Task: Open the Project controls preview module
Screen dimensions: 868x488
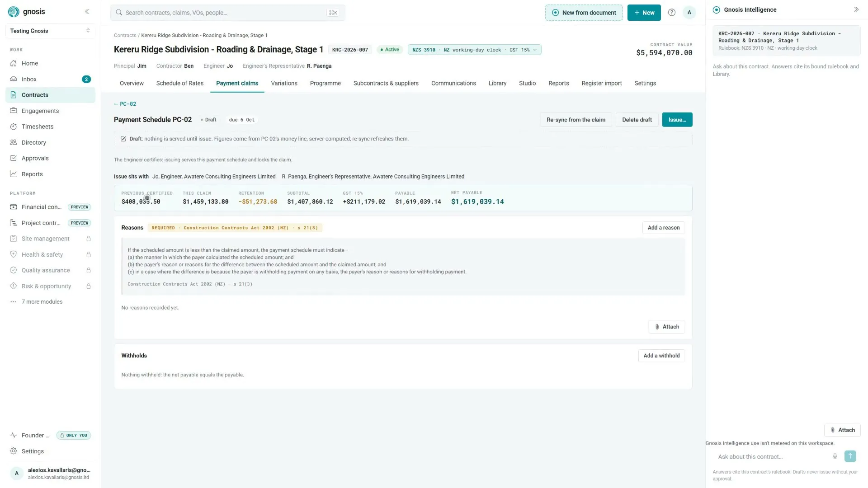Action: (50, 223)
